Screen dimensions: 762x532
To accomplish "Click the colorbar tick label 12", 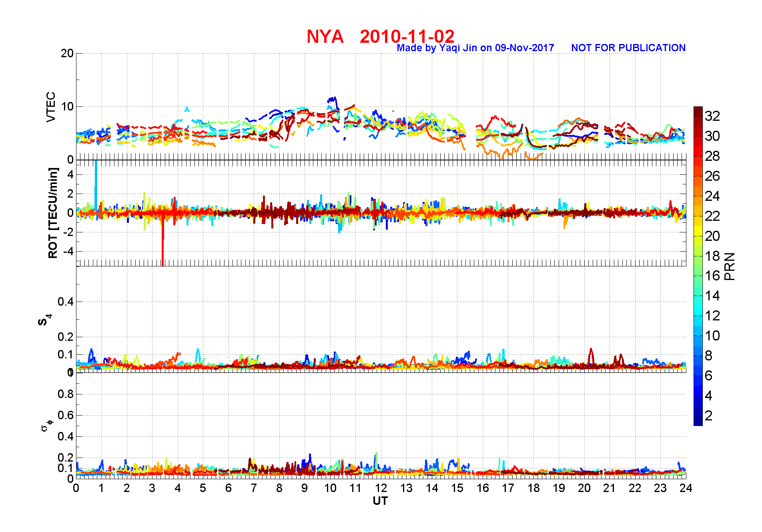I will (x=712, y=316).
